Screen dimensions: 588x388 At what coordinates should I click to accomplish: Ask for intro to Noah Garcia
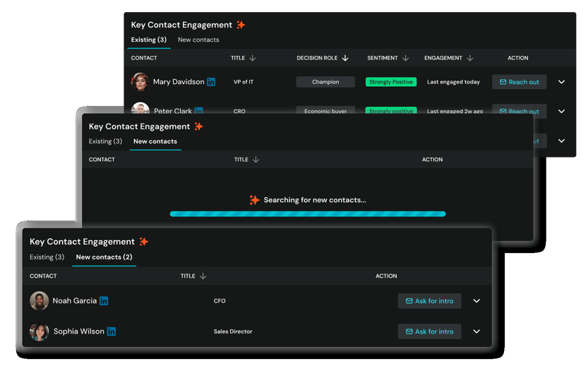430,301
